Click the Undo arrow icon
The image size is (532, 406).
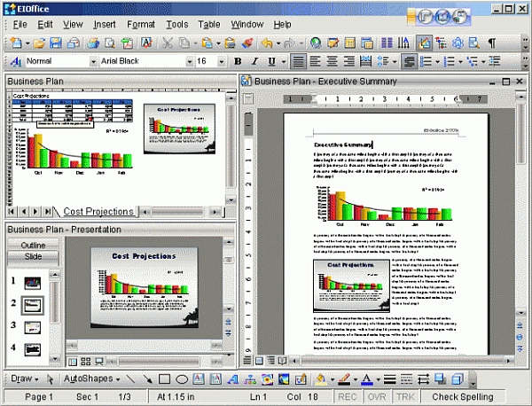pyautogui.click(x=267, y=43)
